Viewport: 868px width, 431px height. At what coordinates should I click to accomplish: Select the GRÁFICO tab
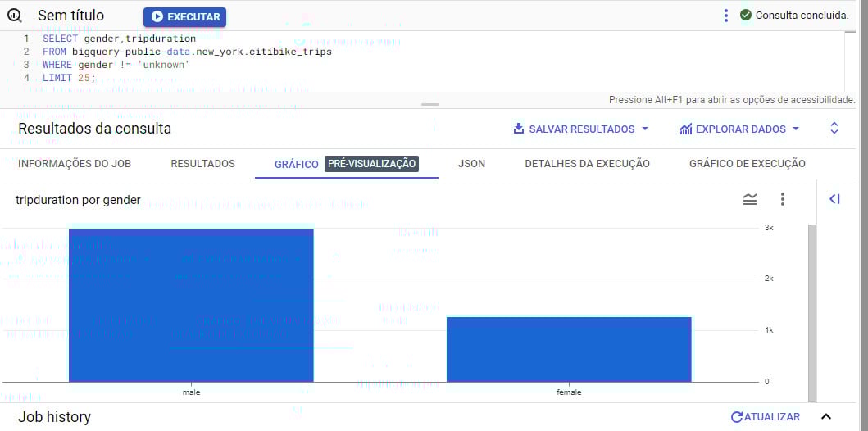(x=296, y=164)
